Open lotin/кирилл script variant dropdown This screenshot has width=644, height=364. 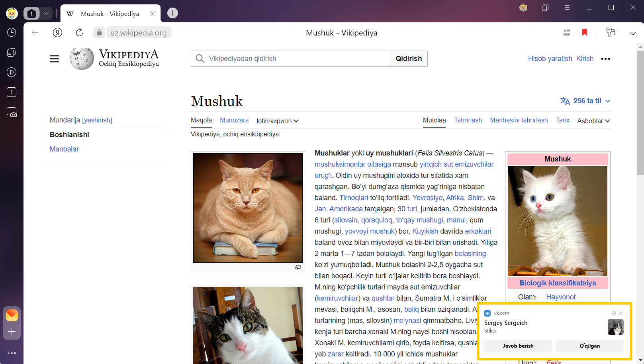coord(277,121)
